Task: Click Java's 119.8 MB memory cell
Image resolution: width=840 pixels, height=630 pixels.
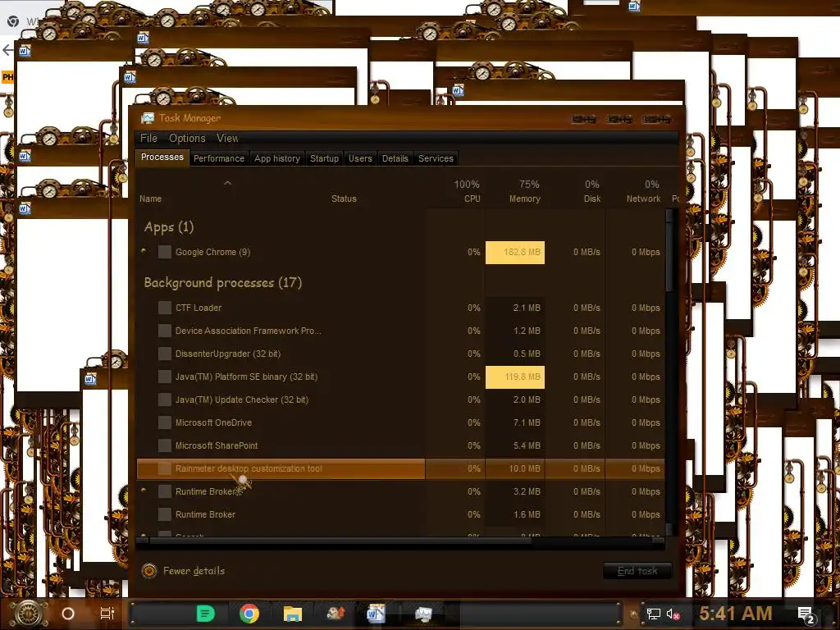Action: pyautogui.click(x=515, y=377)
